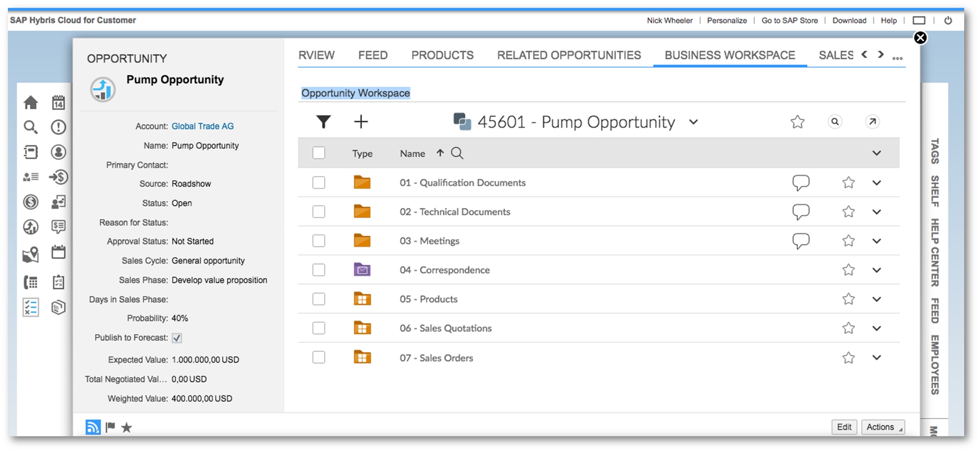The image size is (980, 452).
Task: Click the Edit button
Action: (844, 427)
